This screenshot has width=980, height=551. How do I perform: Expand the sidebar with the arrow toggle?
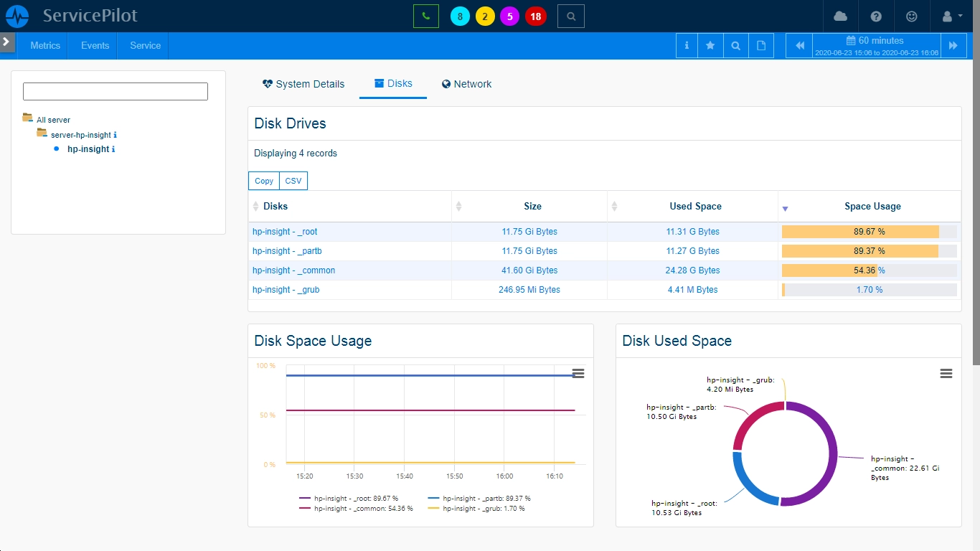pyautogui.click(x=7, y=42)
